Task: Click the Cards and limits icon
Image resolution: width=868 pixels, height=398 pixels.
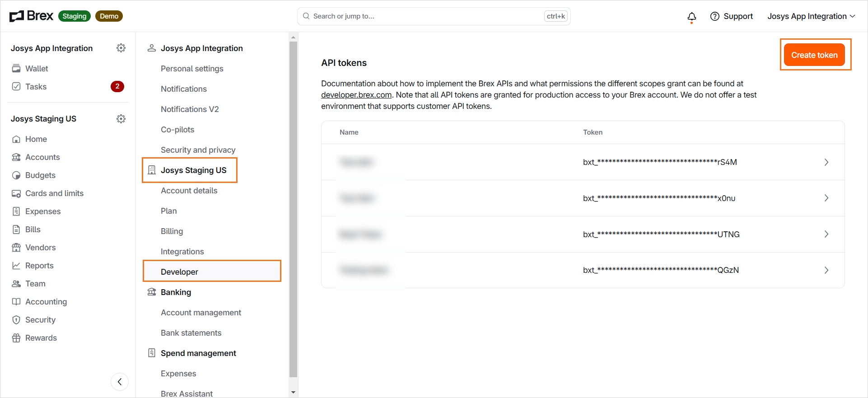Action: pos(16,193)
